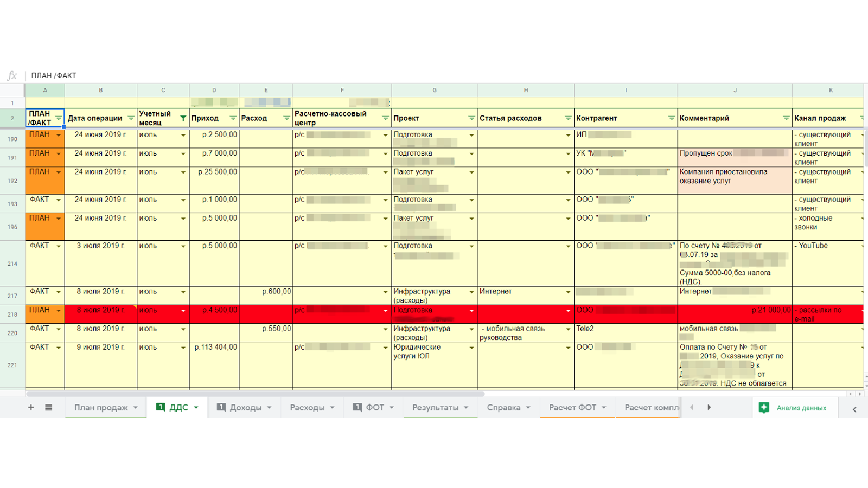Click the add sheet plus icon

(31, 407)
